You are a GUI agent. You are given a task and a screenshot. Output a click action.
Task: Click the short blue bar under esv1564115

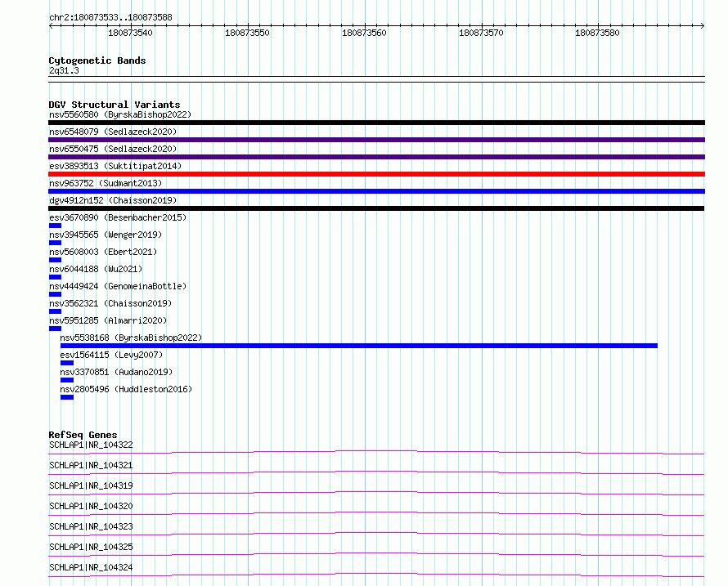[67, 363]
